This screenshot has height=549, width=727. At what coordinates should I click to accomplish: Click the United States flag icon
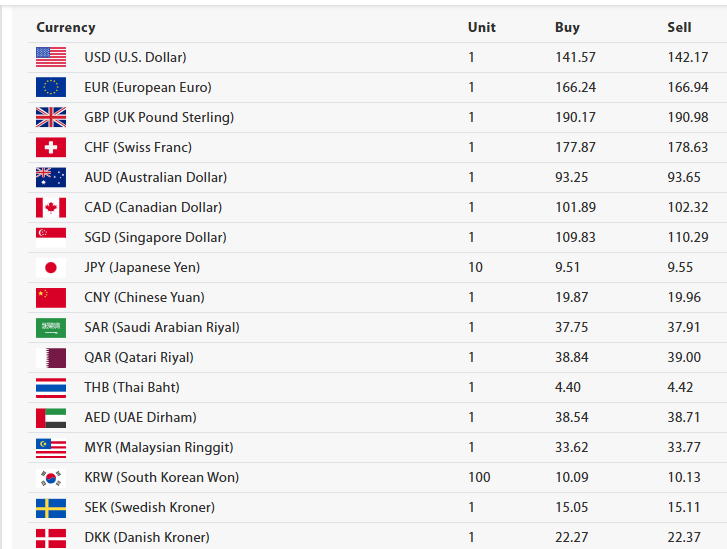pos(51,57)
